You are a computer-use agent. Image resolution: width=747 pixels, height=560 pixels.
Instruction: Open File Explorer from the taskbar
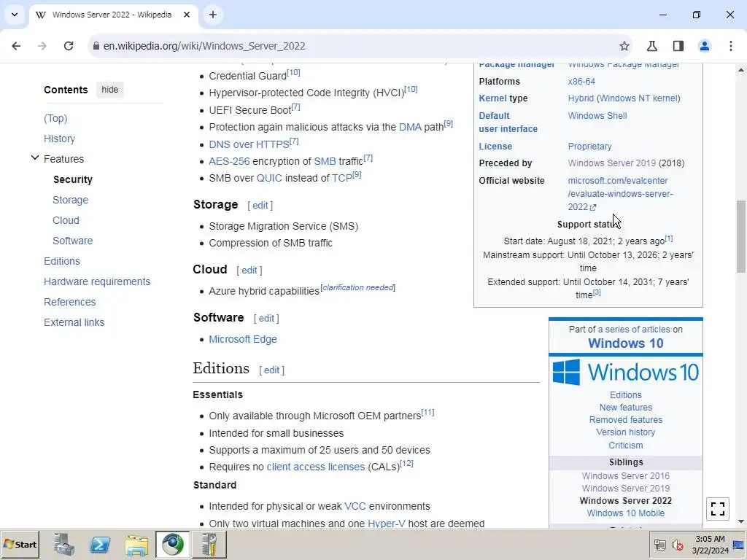(x=136, y=544)
